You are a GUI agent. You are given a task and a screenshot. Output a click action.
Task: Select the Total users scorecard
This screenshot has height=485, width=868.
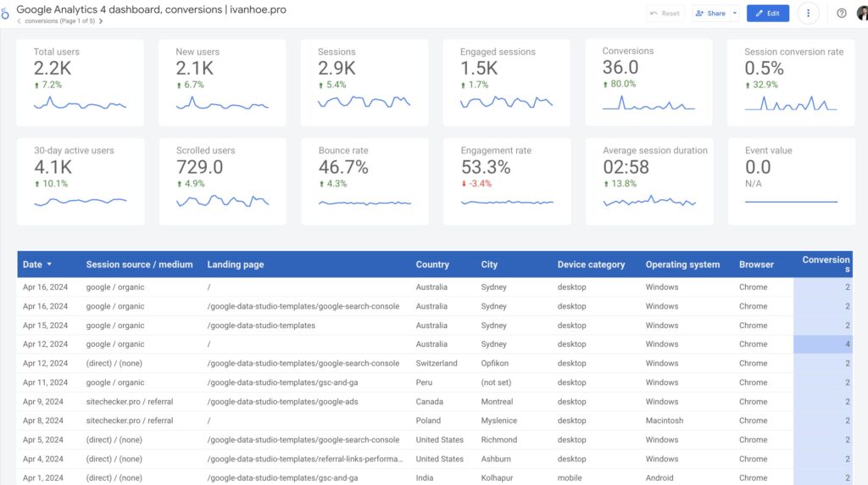[81, 82]
